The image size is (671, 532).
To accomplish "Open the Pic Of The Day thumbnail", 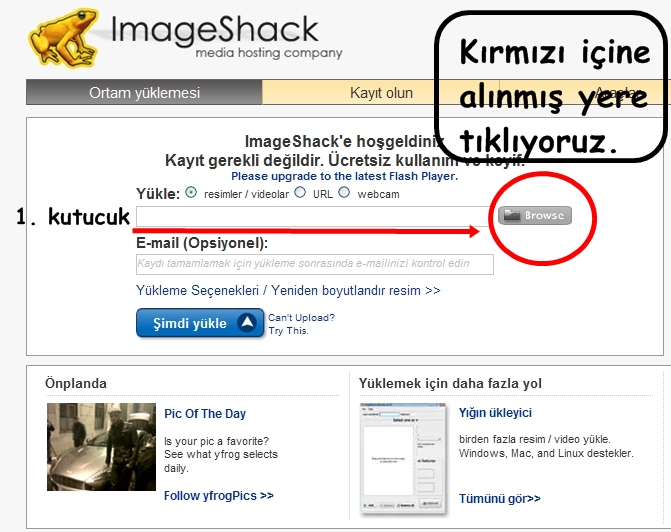I will [x=101, y=447].
